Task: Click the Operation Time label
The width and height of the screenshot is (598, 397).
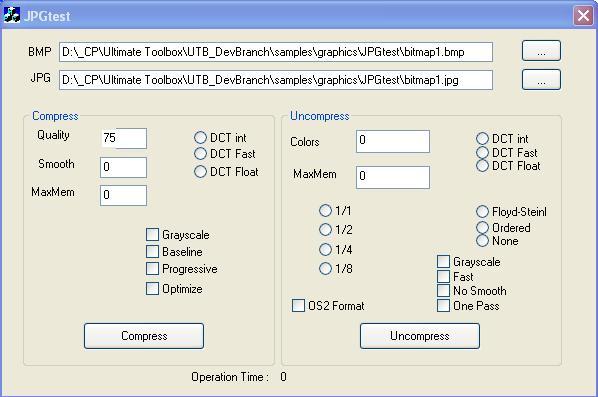Action: tap(230, 377)
